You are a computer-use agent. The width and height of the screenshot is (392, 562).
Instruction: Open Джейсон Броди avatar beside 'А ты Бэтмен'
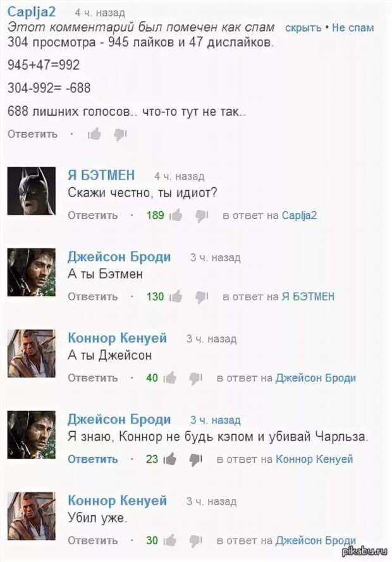(x=32, y=272)
